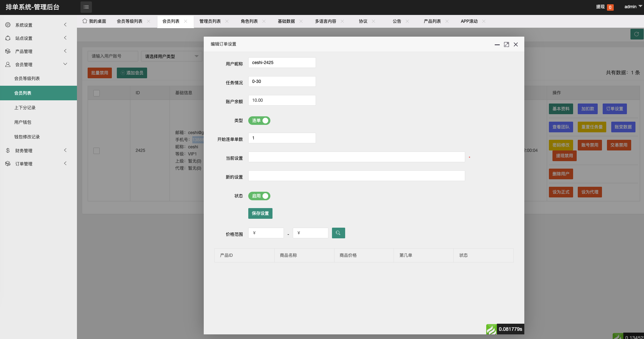This screenshot has height=339, width=644.
Task: Click the refresh icon at top right
Action: click(x=637, y=34)
